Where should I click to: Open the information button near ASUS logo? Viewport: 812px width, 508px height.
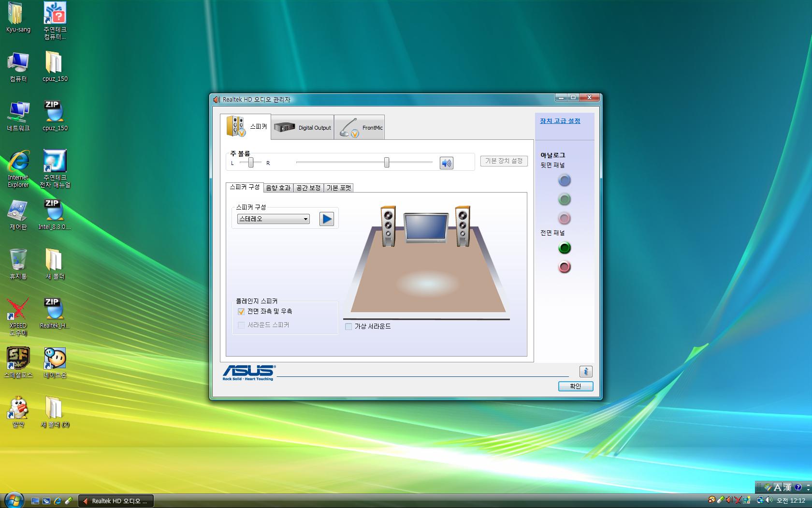click(585, 372)
